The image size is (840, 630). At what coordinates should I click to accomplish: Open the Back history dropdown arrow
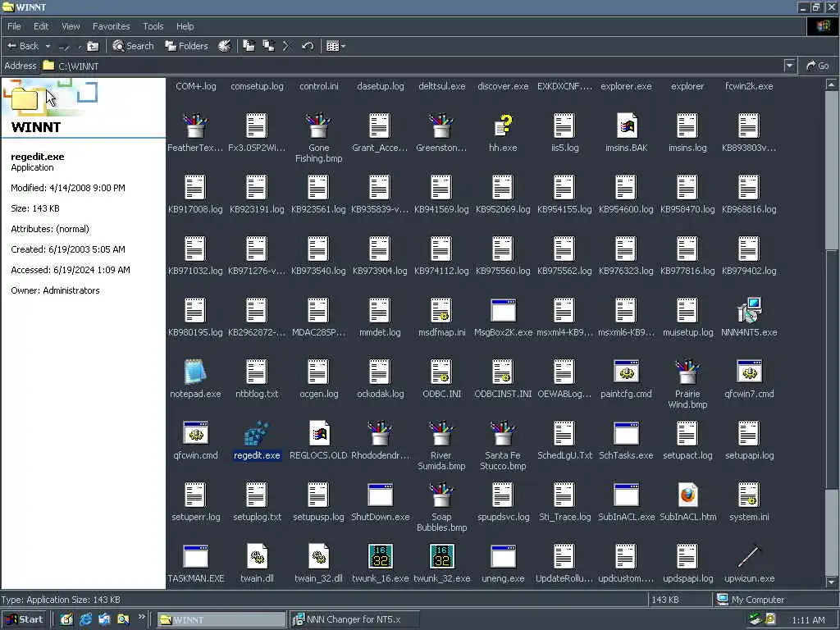(48, 46)
